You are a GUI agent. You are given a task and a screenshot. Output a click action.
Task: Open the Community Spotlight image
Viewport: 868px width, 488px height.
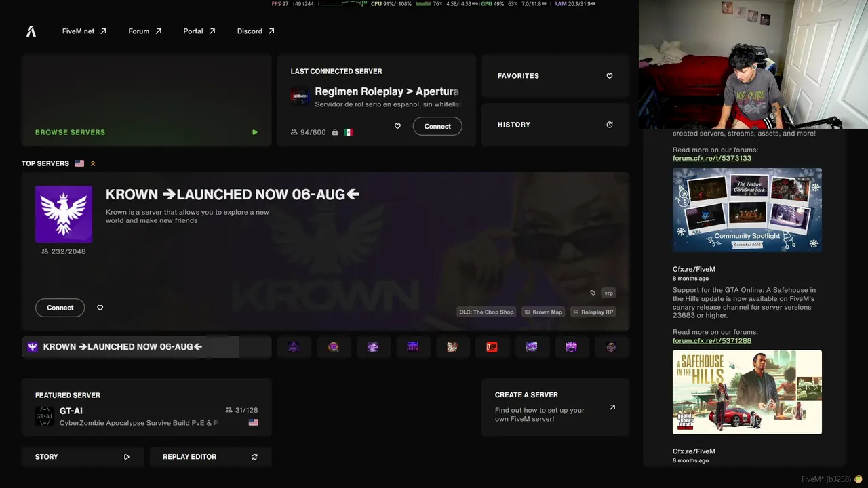tap(747, 210)
